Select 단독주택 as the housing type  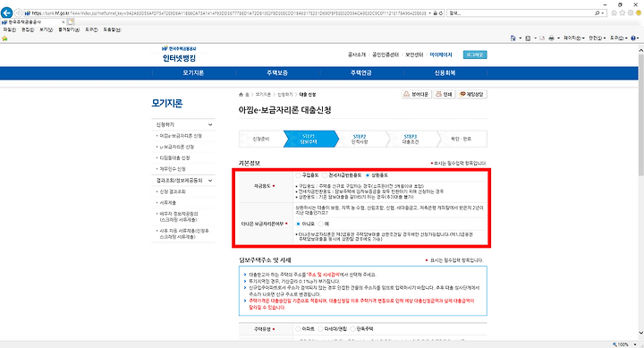[x=352, y=329]
